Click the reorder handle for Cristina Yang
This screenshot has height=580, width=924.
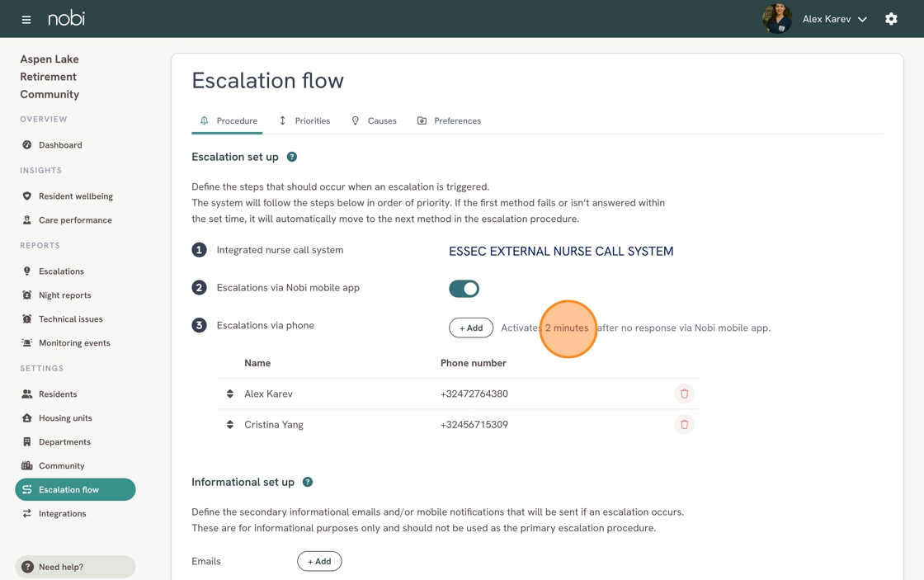230,424
